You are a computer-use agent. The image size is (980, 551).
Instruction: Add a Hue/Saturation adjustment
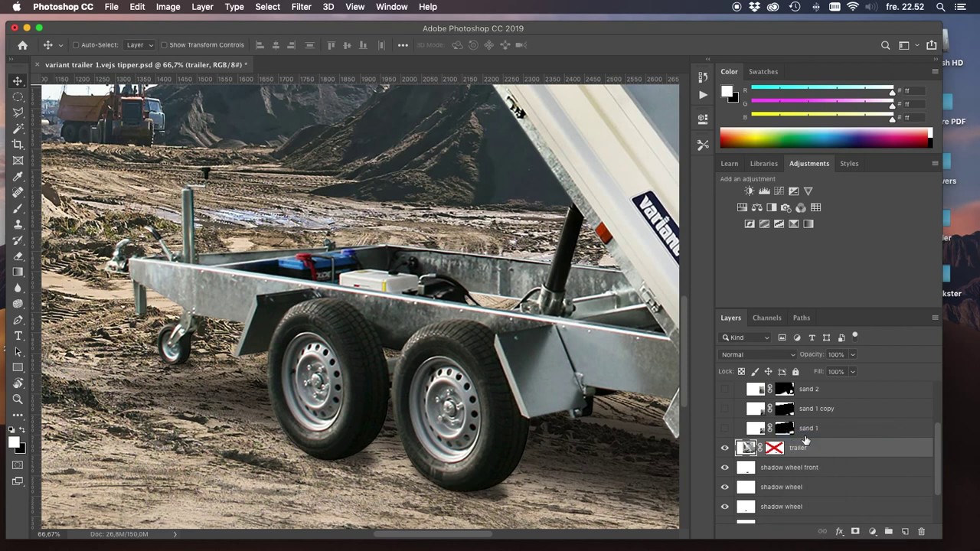pos(742,207)
